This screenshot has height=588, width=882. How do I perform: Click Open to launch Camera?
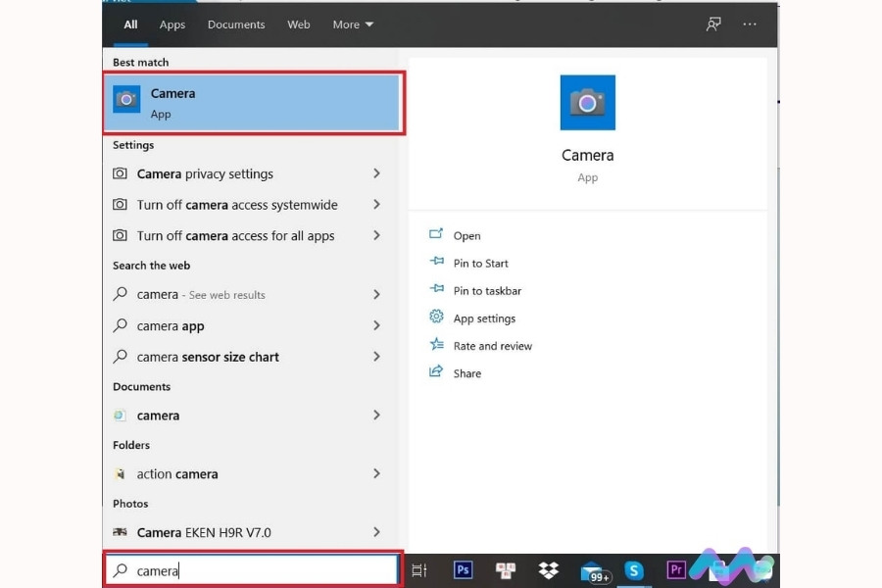tap(466, 235)
